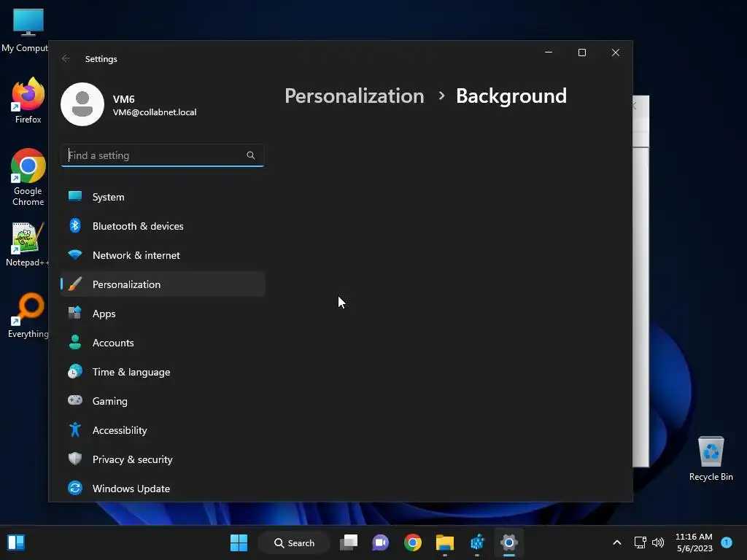Open the Widgets panel on the taskbar
The height and width of the screenshot is (560, 747).
(x=16, y=542)
